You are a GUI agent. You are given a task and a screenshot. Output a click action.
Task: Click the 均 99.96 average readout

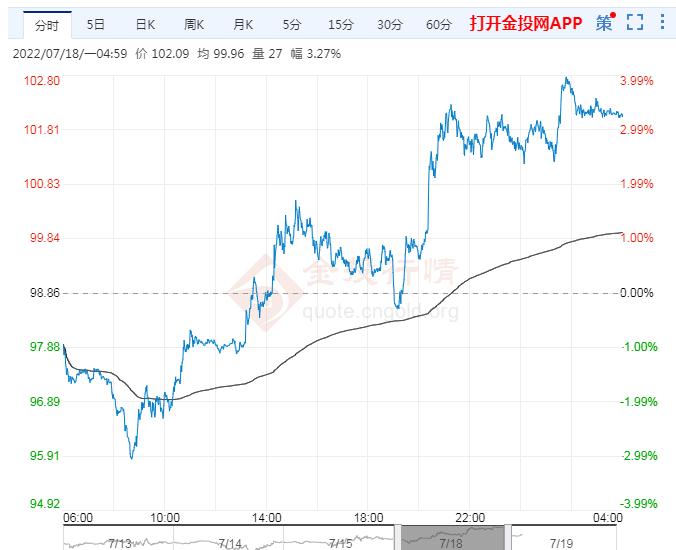tap(221, 53)
